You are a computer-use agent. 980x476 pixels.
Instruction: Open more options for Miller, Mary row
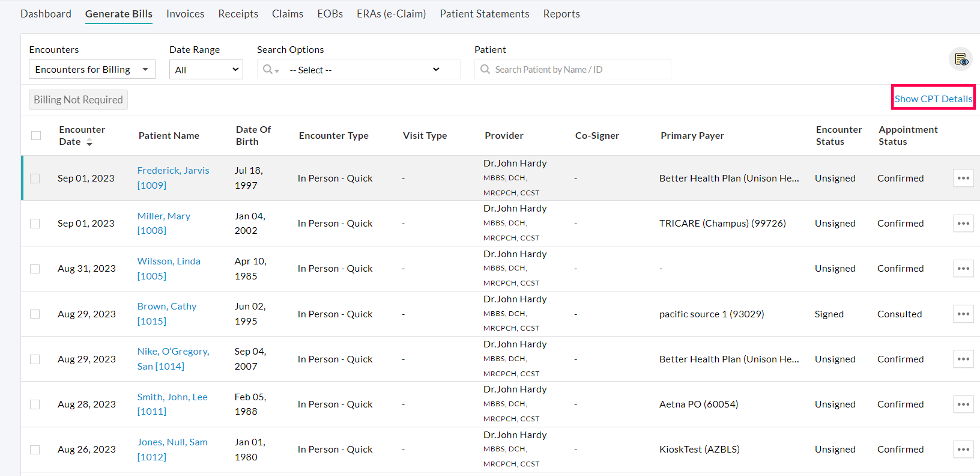963,224
